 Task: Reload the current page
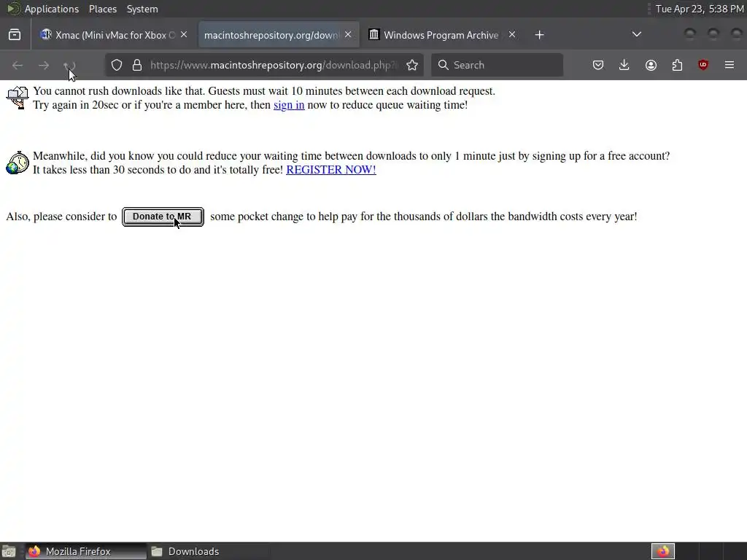click(69, 65)
